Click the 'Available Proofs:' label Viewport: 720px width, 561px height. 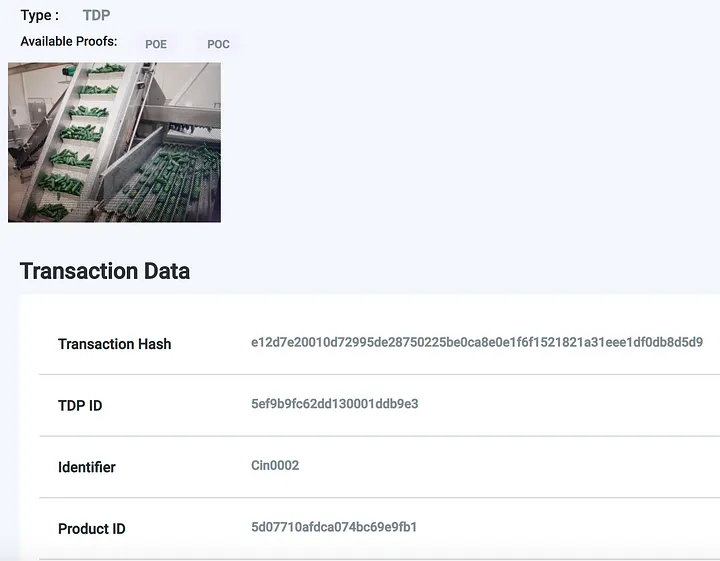pos(69,41)
